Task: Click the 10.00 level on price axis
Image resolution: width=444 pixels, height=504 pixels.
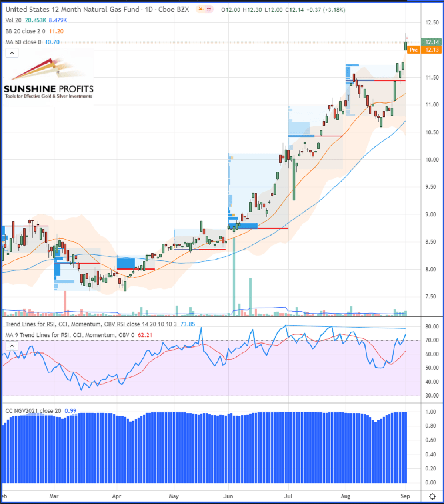Action: (432, 160)
